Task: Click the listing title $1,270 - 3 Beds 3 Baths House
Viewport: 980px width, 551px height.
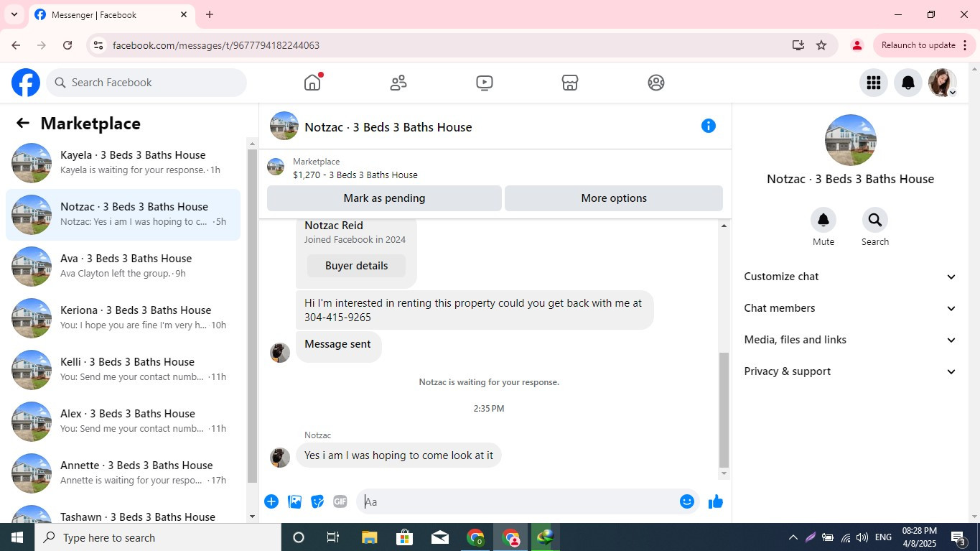Action: pyautogui.click(x=355, y=175)
